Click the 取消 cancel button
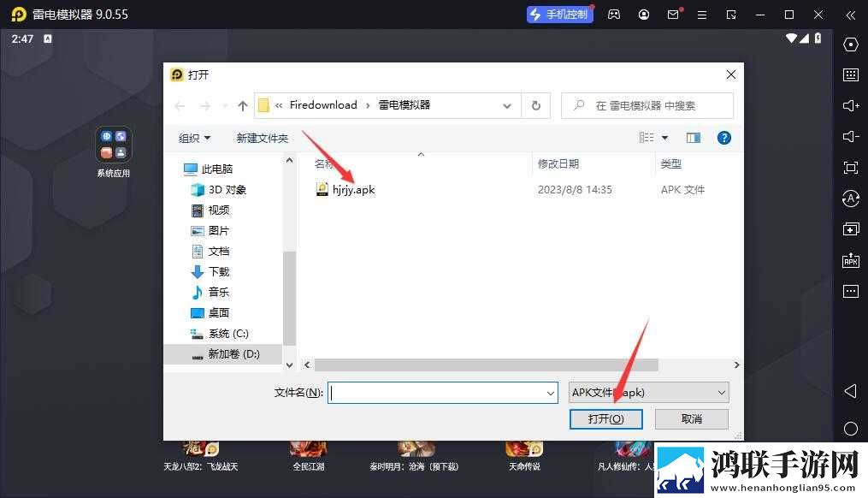The height and width of the screenshot is (498, 868). 692,419
